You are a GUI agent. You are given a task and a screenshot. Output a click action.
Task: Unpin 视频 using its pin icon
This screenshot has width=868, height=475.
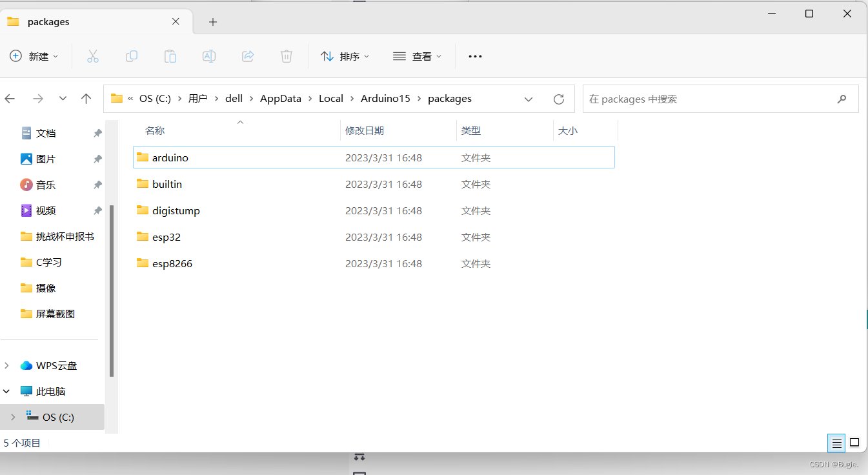tap(97, 210)
